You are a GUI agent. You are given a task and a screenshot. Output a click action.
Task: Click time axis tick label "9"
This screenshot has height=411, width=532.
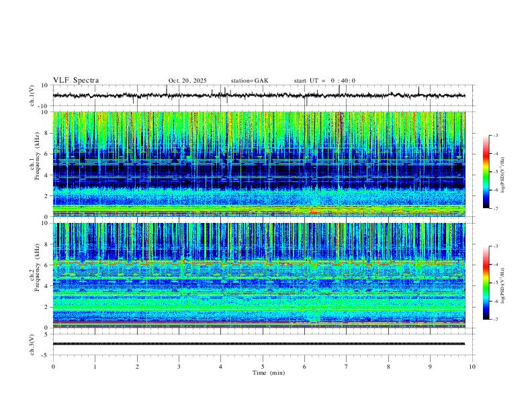pos(430,367)
